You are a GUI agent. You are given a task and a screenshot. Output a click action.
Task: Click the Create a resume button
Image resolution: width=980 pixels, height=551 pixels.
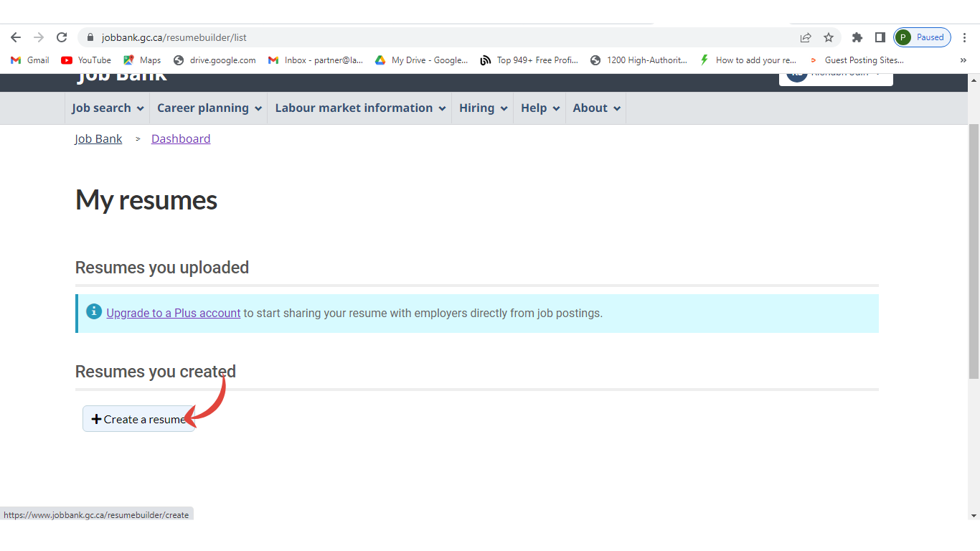(x=138, y=419)
